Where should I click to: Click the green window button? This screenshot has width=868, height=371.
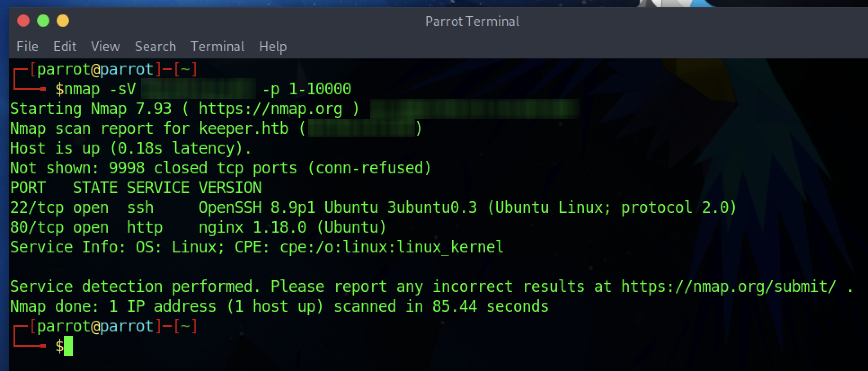[43, 21]
